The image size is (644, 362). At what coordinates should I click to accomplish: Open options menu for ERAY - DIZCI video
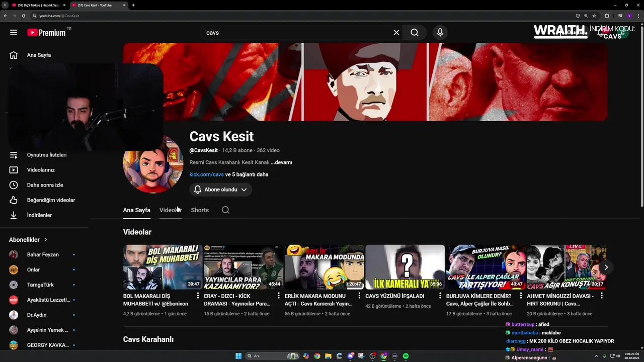pos(279,296)
